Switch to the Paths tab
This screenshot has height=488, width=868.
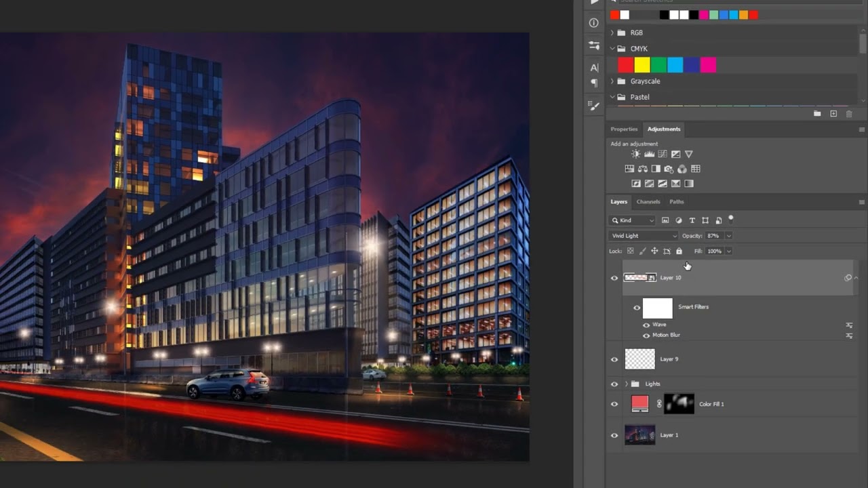677,202
